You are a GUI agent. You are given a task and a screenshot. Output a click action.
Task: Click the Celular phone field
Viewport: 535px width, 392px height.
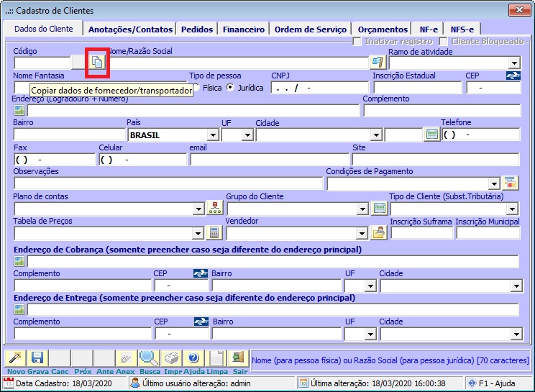[143, 160]
